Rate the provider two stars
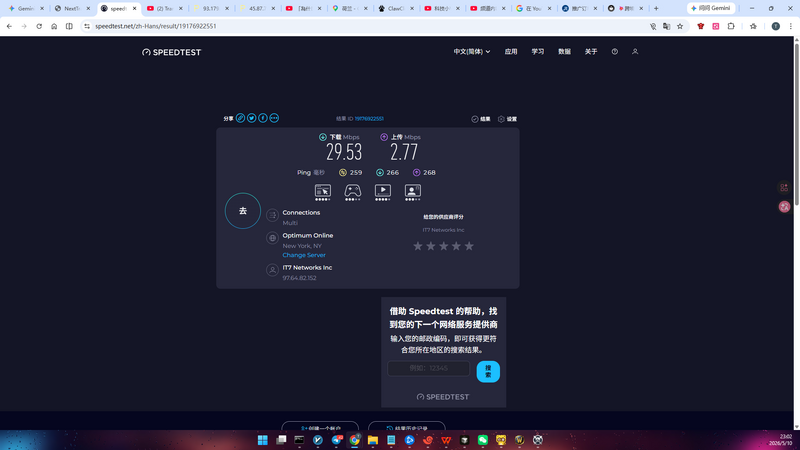The width and height of the screenshot is (800, 450). 431,246
